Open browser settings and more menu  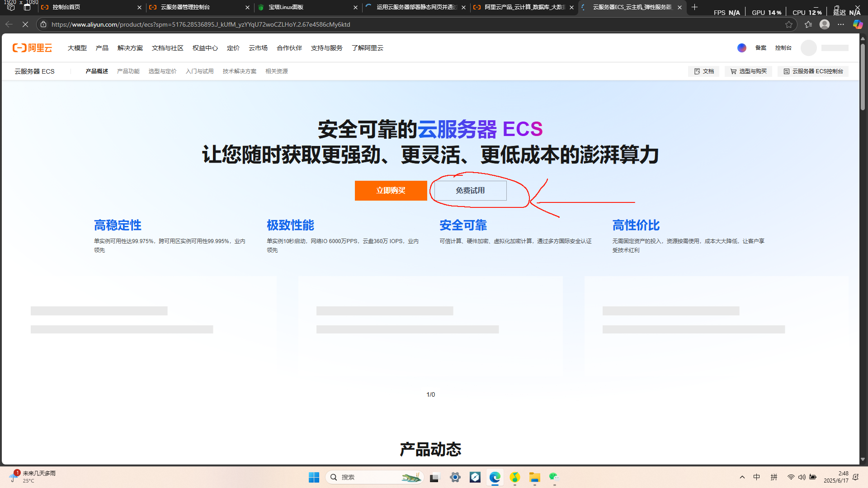(x=841, y=24)
